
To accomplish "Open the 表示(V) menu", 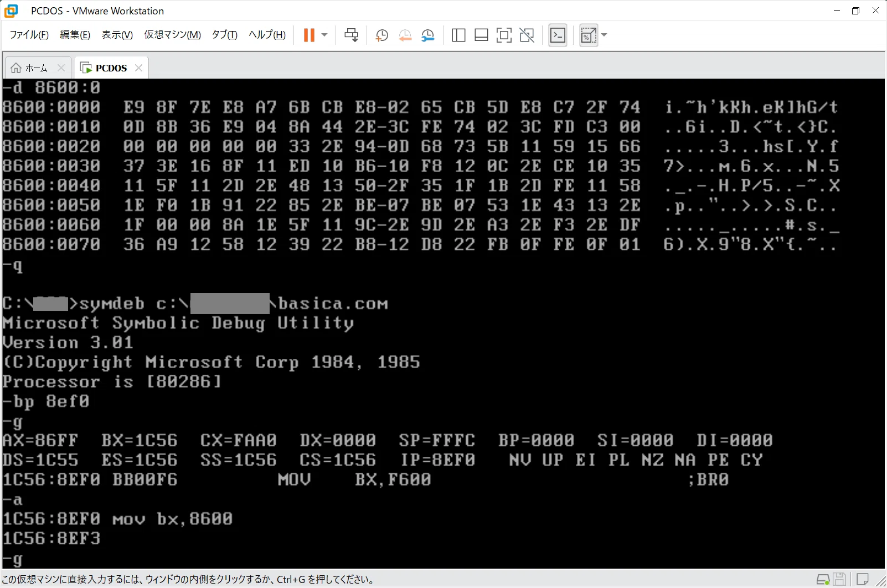I will click(x=117, y=35).
